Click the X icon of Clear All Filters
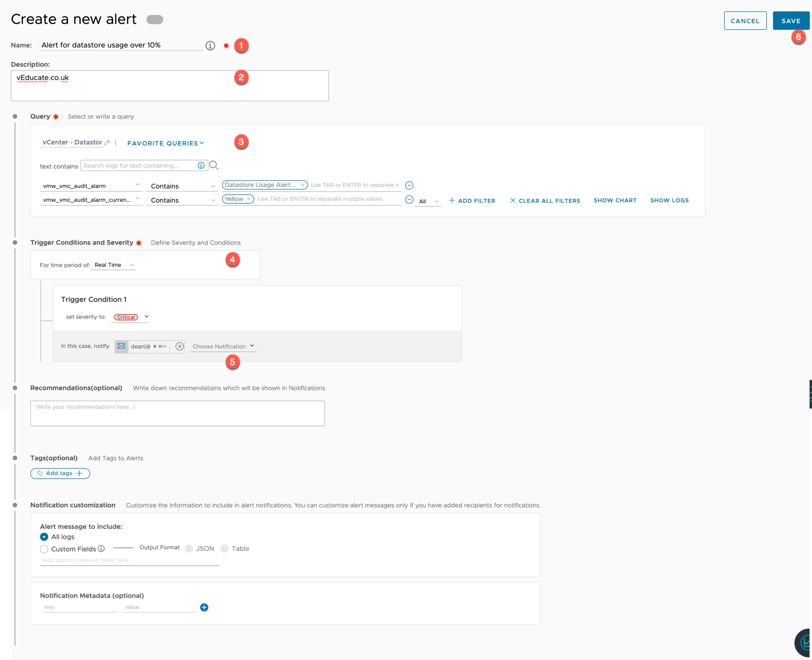Viewport: 812px width, 660px height. 513,200
